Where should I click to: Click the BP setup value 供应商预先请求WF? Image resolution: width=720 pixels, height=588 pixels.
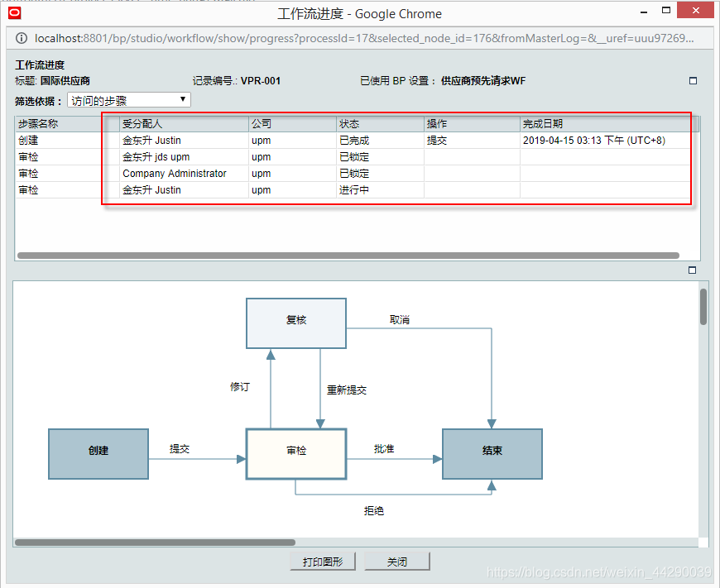[x=483, y=81]
